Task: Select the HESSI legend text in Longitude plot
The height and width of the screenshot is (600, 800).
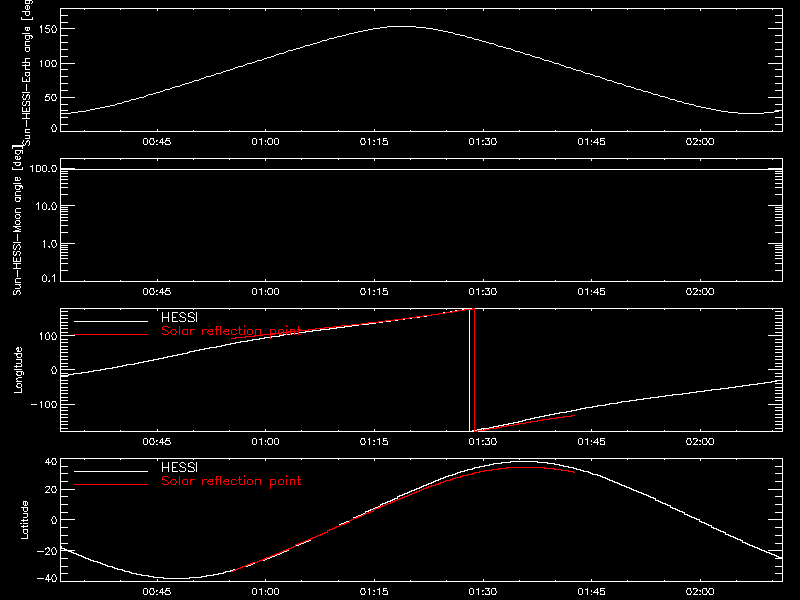Action: tap(179, 317)
